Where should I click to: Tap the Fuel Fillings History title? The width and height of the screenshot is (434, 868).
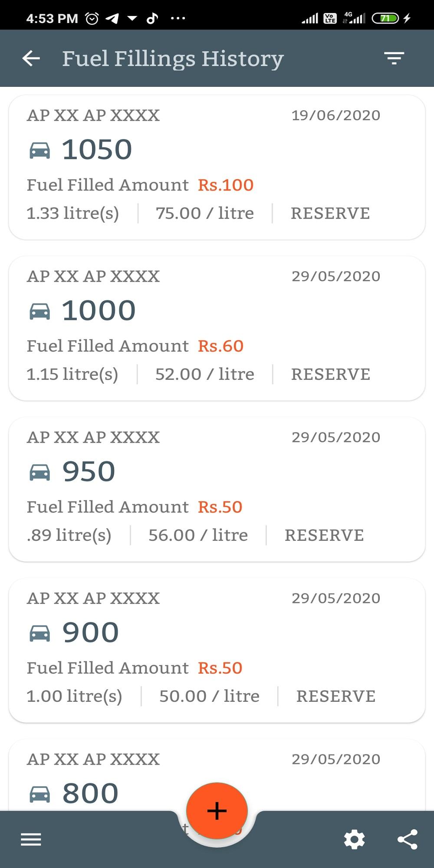[x=173, y=59]
